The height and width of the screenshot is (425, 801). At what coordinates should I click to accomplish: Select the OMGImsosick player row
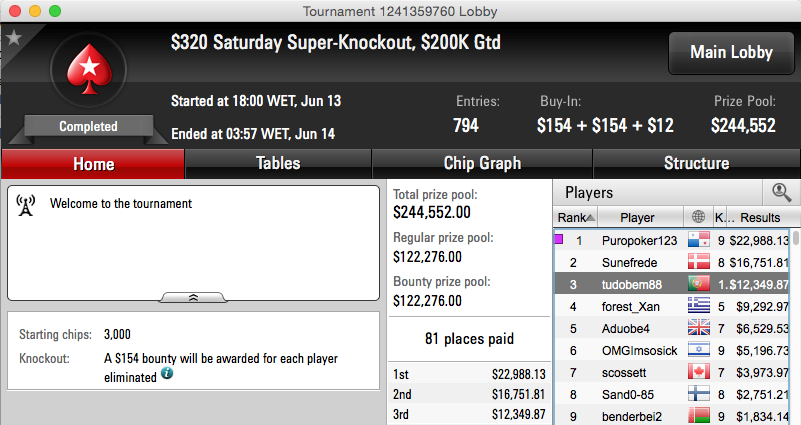[673, 350]
